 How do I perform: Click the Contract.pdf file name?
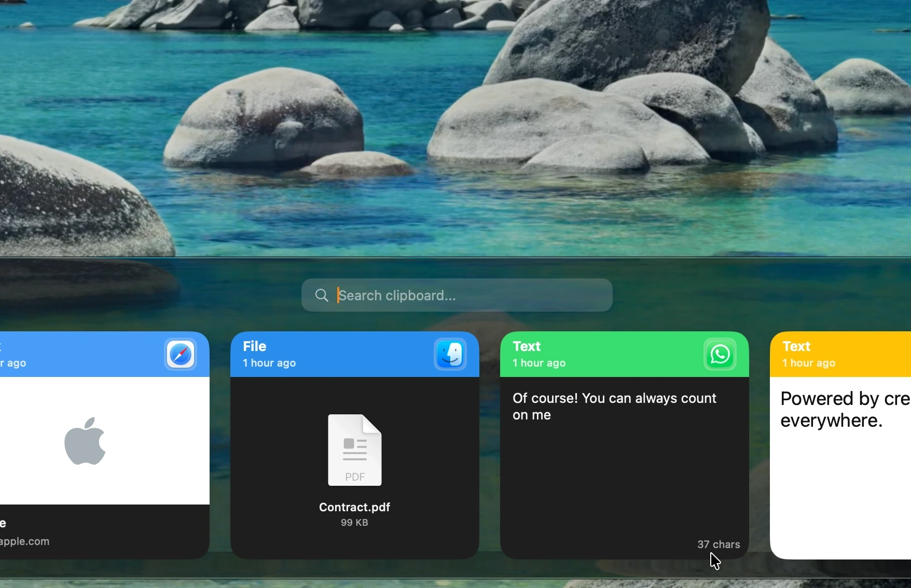[x=355, y=507]
